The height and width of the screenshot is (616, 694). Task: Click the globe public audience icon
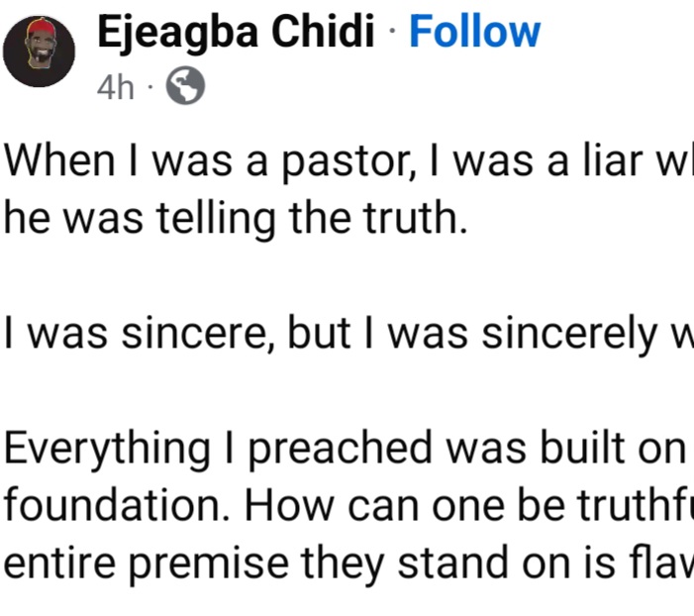point(186,89)
